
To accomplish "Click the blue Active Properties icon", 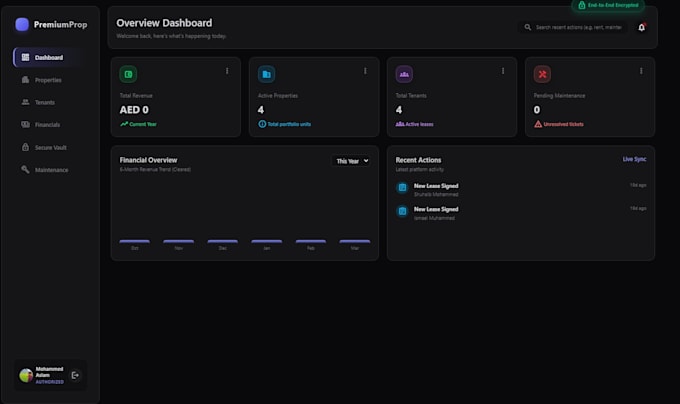I will (x=266, y=74).
